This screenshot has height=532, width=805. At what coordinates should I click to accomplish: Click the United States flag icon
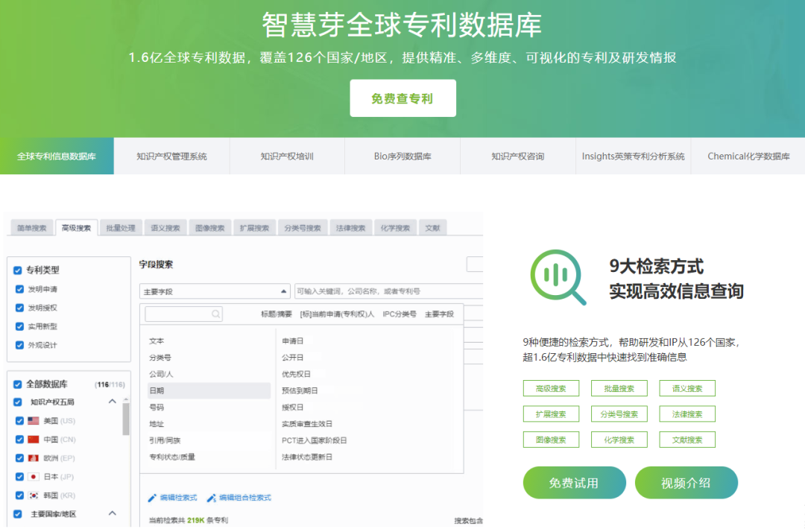point(34,421)
